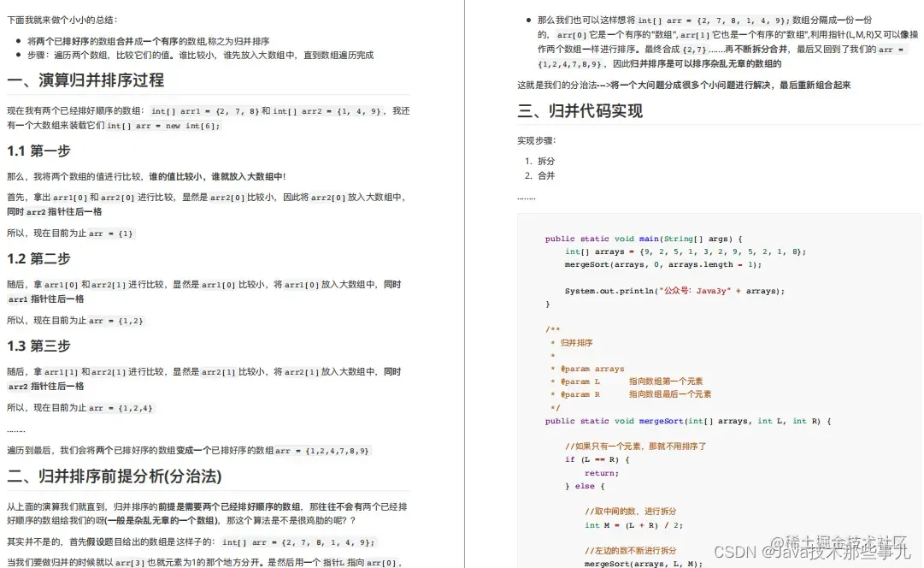Click inline code int[] arr = new int[6];

point(163,126)
